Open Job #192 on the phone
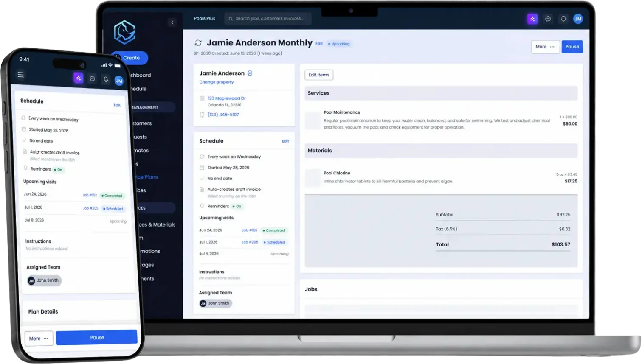Screen dimensions: 642x364 tap(90, 195)
